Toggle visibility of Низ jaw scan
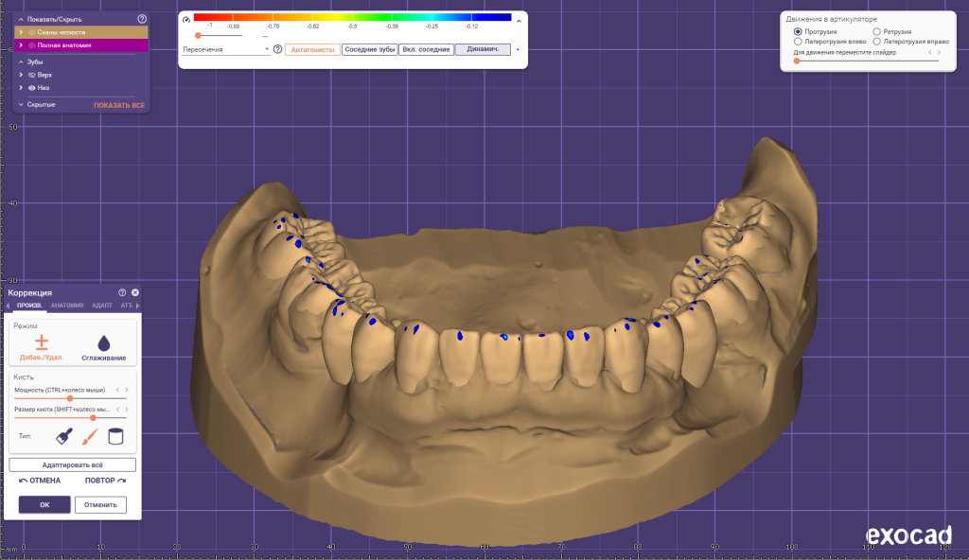This screenshot has width=969, height=560. click(x=32, y=87)
